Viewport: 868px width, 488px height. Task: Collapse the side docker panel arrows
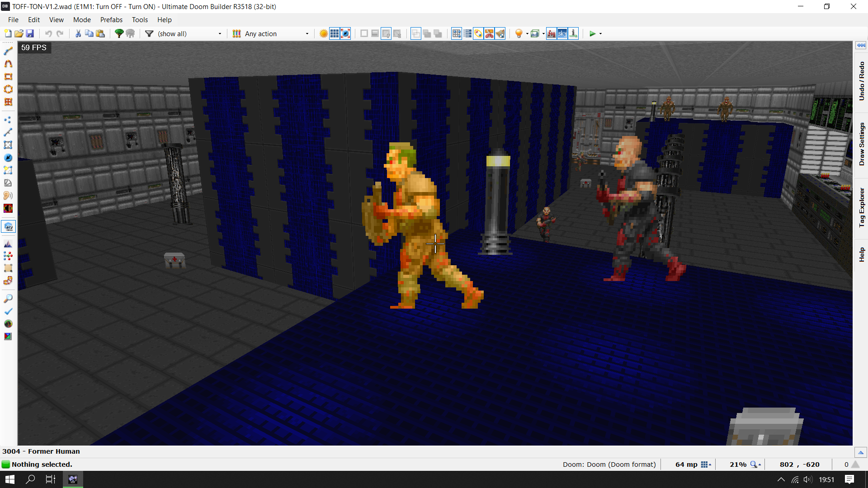tap(861, 45)
